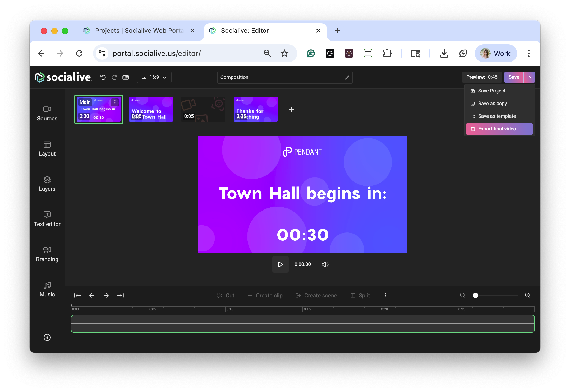Image resolution: width=570 pixels, height=392 pixels.
Task: Open the Text editor panel
Action: pos(47,219)
